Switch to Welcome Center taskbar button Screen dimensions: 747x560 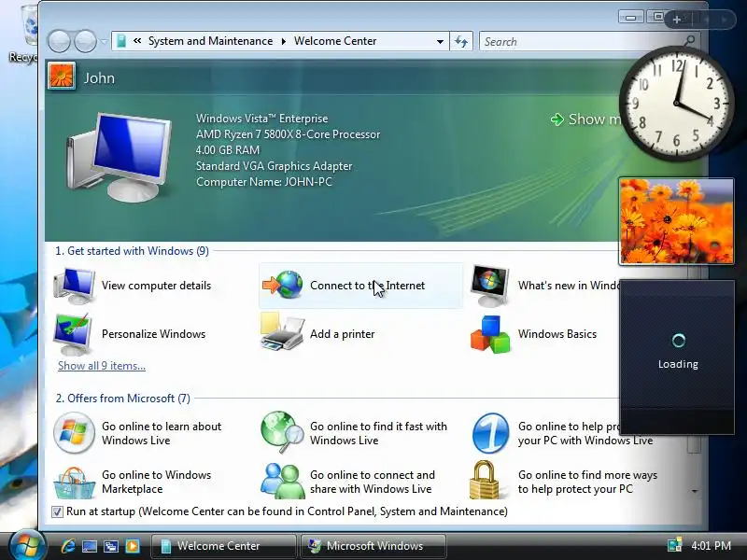point(223,546)
